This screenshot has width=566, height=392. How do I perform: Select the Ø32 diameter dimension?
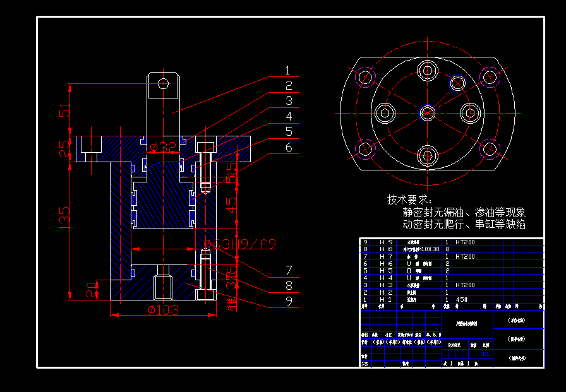coord(163,146)
